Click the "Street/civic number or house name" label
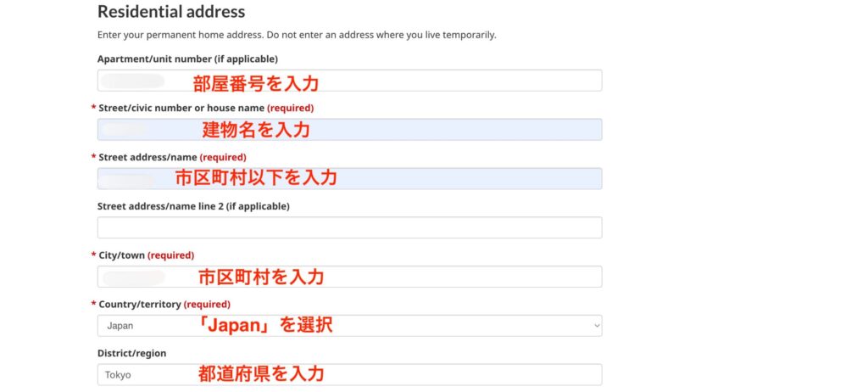 coord(182,108)
